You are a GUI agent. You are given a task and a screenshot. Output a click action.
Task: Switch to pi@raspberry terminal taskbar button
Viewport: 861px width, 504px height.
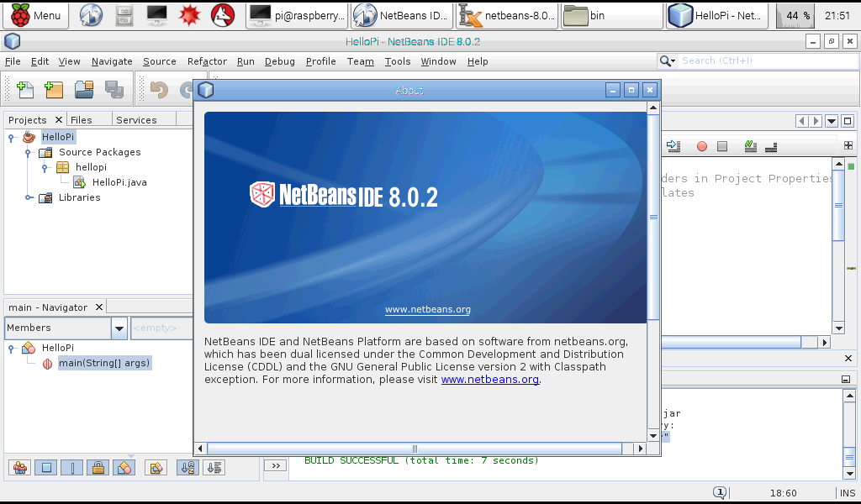pyautogui.click(x=297, y=15)
